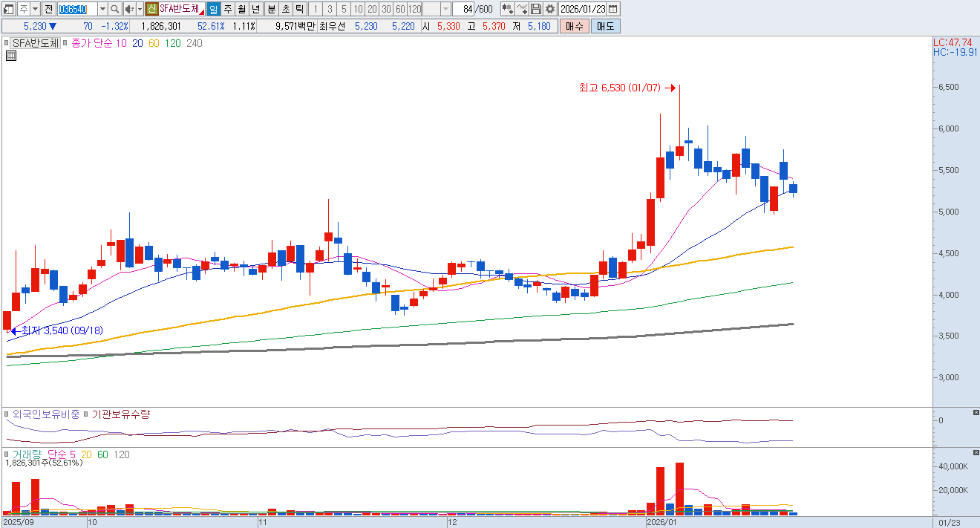
Task: Click the stock code input field 036540
Action: (77, 9)
